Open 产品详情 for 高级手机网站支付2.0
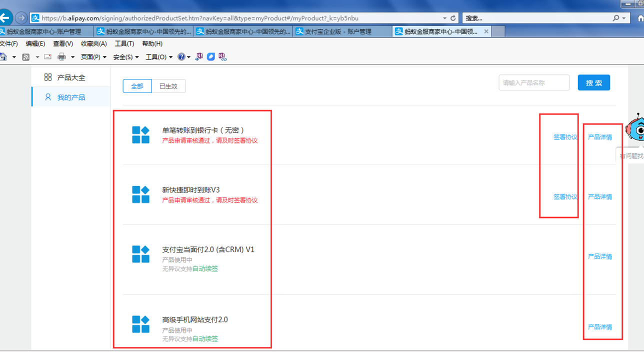The image size is (644, 352). (599, 327)
